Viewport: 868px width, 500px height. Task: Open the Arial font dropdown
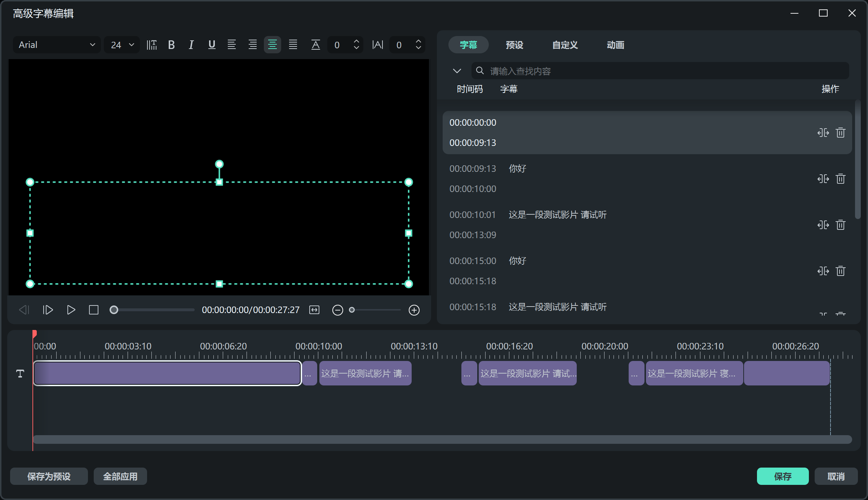point(57,45)
